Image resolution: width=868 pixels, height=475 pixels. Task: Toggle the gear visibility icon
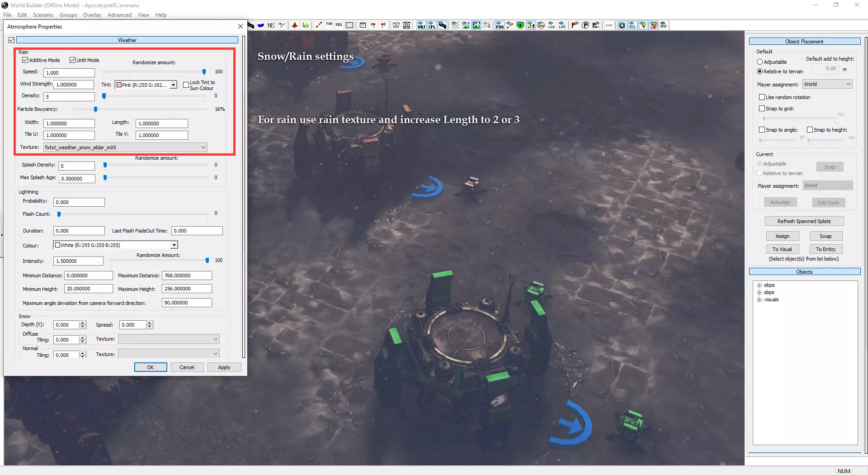click(622, 25)
